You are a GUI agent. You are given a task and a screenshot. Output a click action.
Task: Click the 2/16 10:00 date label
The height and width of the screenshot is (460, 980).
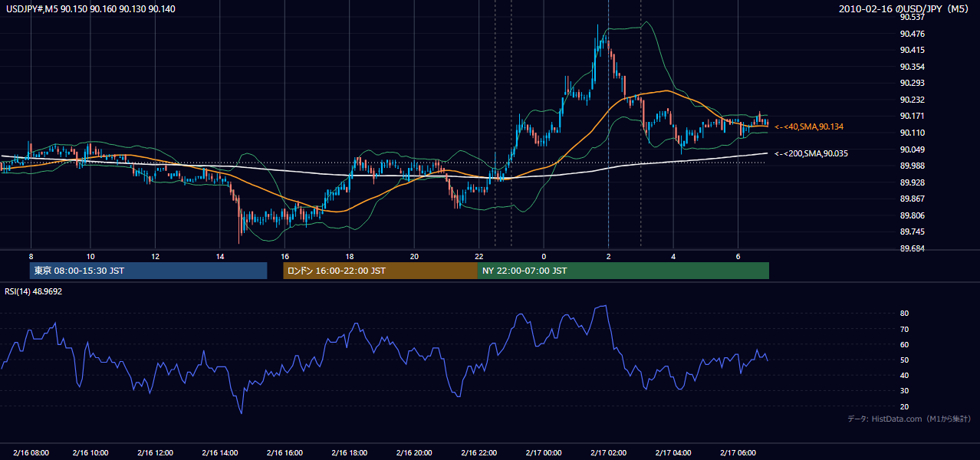pyautogui.click(x=90, y=452)
